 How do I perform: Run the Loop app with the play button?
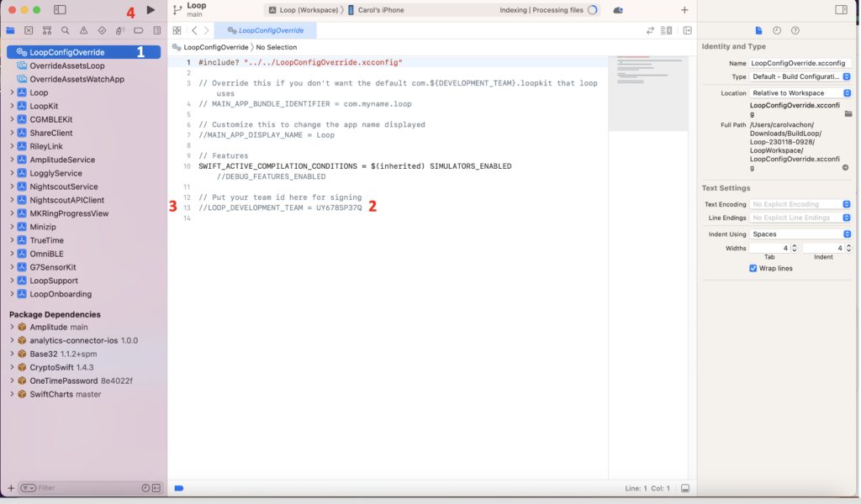click(x=150, y=10)
